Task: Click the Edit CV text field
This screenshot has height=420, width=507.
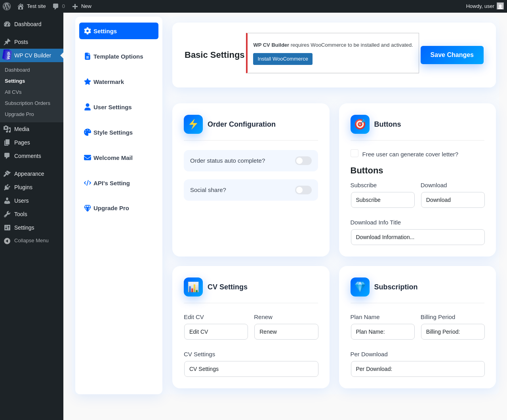Action: (216, 332)
